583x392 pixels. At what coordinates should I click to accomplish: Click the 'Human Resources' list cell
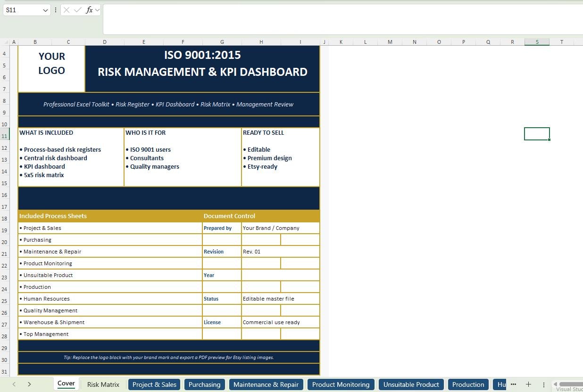110,299
